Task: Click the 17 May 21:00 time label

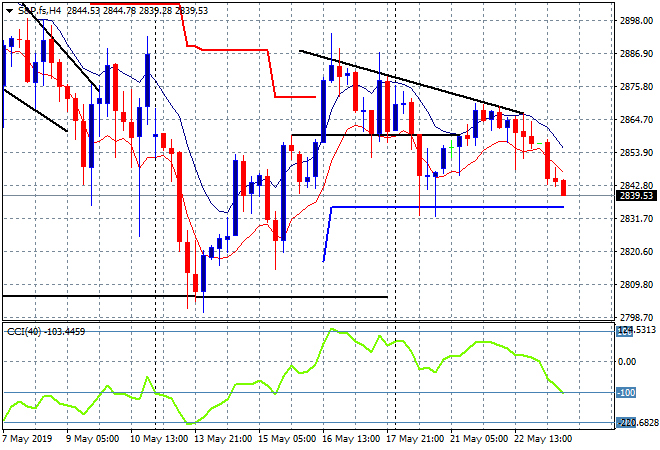Action: tap(415, 439)
